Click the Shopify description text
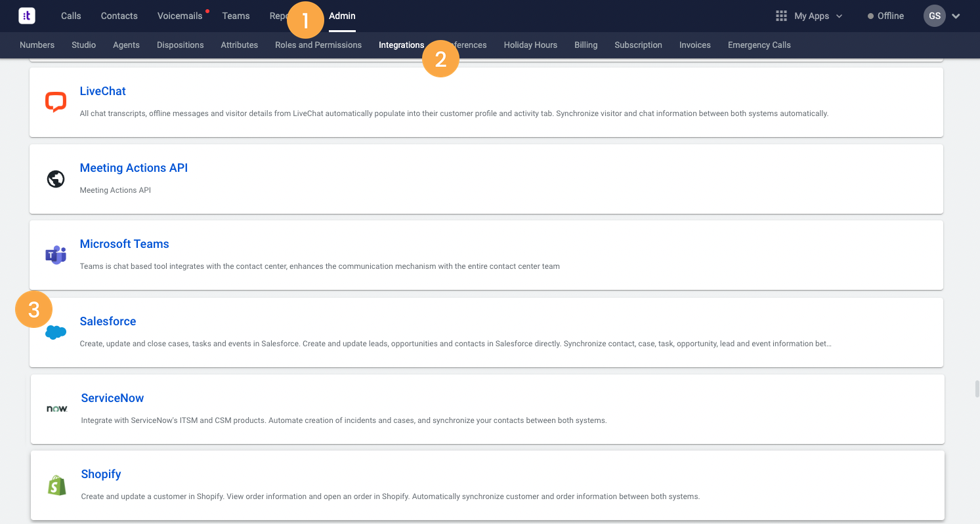 [x=391, y=496]
